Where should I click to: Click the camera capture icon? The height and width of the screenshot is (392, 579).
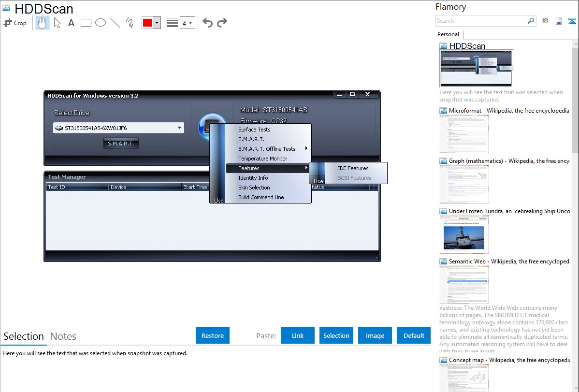click(x=545, y=21)
